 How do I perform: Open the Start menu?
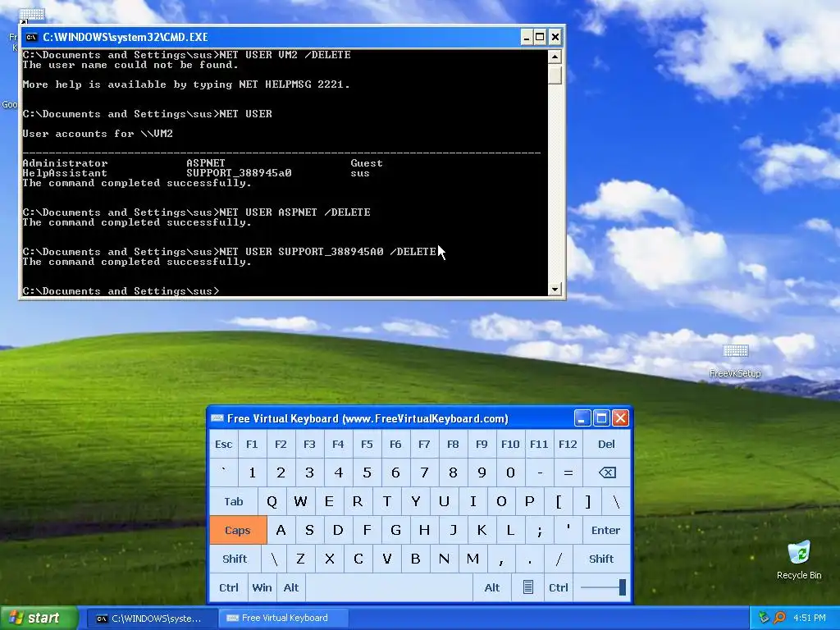click(39, 618)
